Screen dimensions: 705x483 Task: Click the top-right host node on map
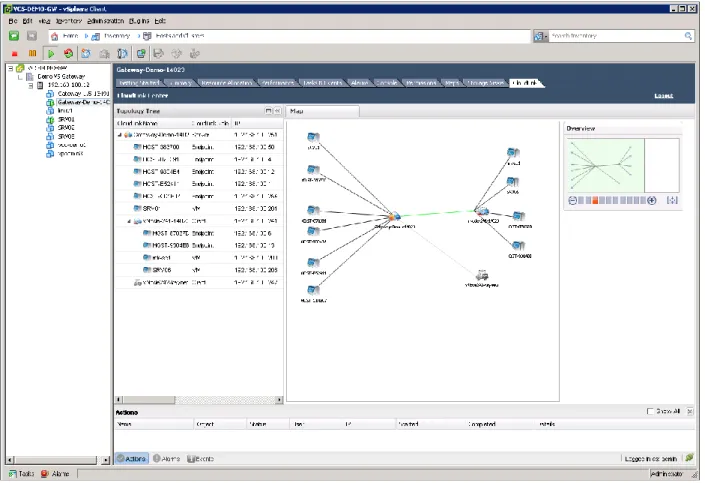pos(513,153)
